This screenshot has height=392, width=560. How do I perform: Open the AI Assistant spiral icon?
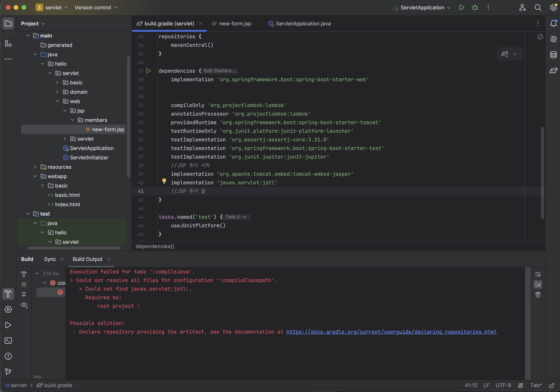coord(553,39)
